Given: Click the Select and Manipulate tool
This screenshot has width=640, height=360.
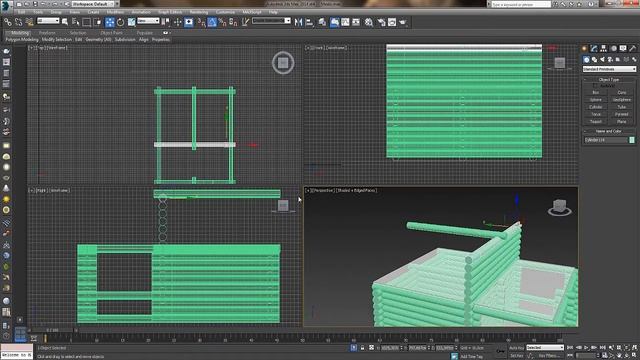Looking at the screenshot, I should (x=178, y=22).
